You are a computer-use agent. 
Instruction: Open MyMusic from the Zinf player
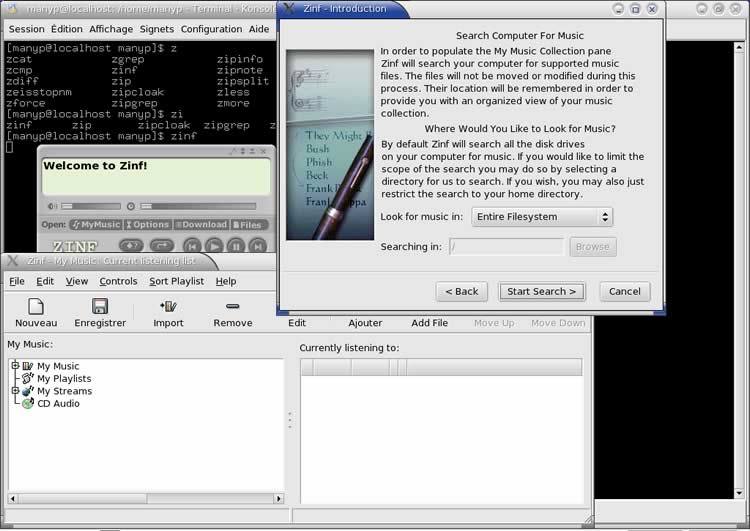(x=96, y=224)
